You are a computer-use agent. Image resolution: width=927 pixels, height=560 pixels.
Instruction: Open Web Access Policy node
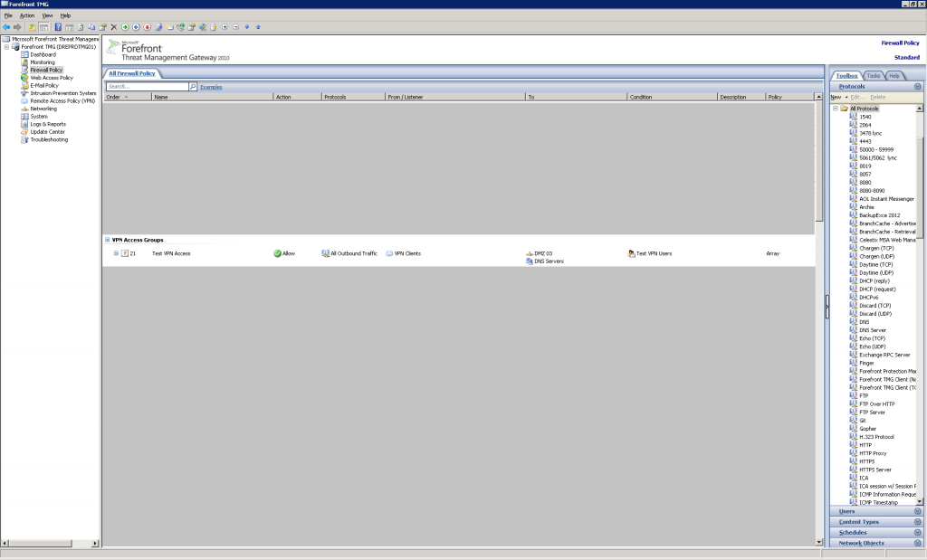pos(52,78)
